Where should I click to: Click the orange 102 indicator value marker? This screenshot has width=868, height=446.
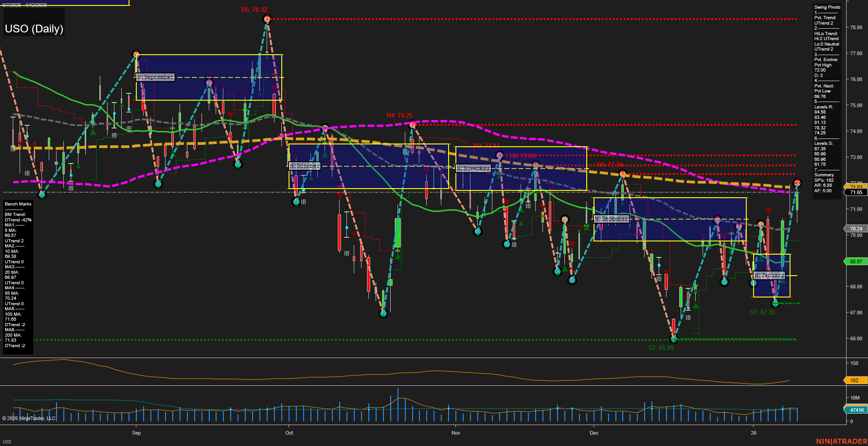853,380
